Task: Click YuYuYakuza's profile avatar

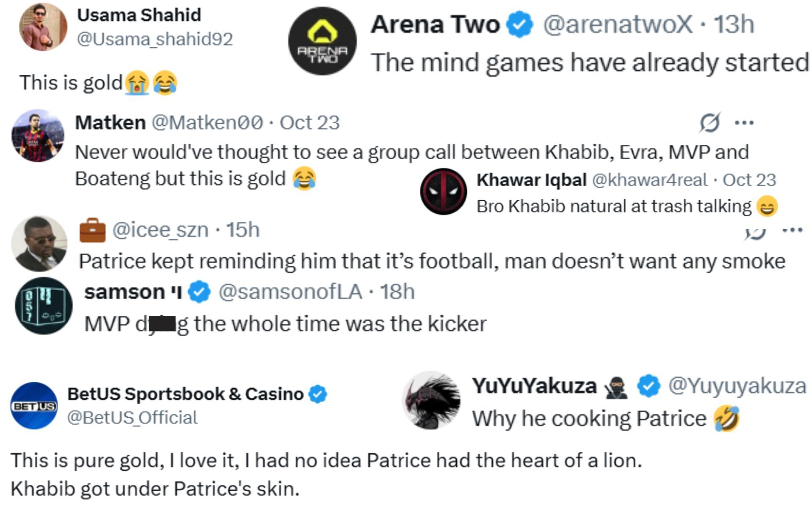Action: [432, 400]
